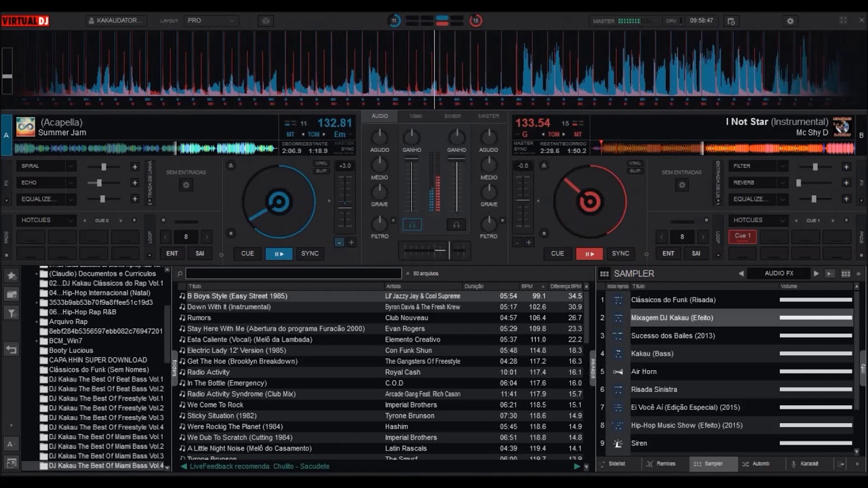Activate the ECHO effect plus button on deck A
This screenshot has width=868, height=488.
134,183
